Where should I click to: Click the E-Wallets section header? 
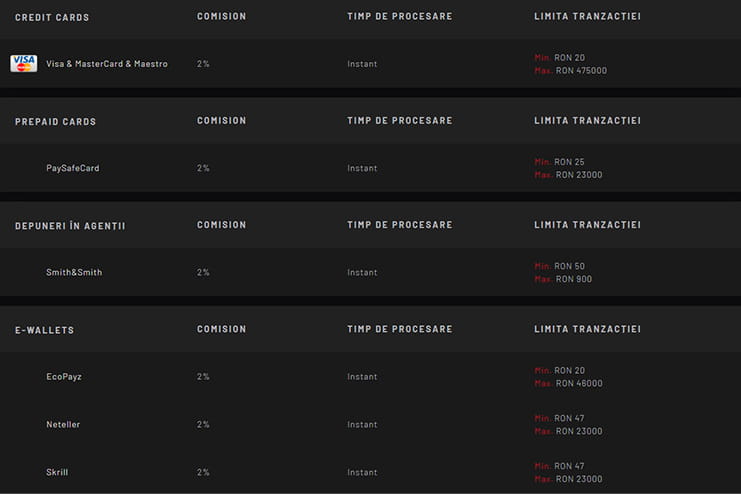click(44, 330)
